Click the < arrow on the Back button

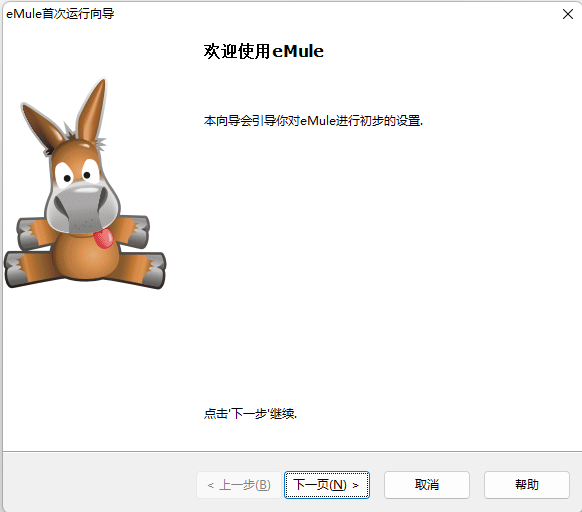coord(210,485)
